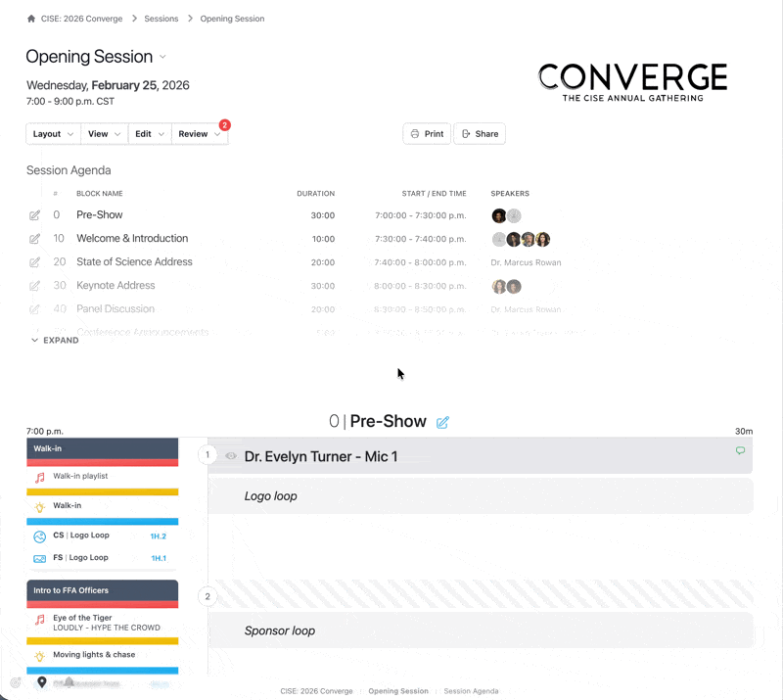Click the pencil icon beside the Pre-Show heading
The width and height of the screenshot is (783, 700).
coord(442,421)
